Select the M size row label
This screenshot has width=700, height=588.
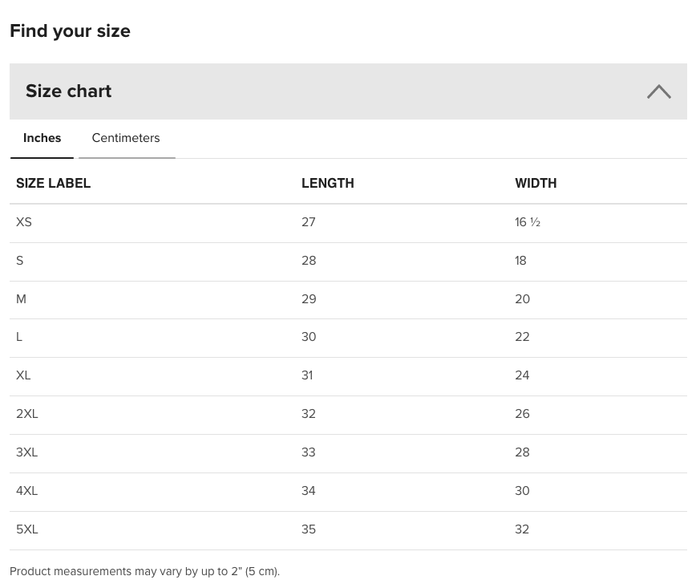(x=21, y=298)
